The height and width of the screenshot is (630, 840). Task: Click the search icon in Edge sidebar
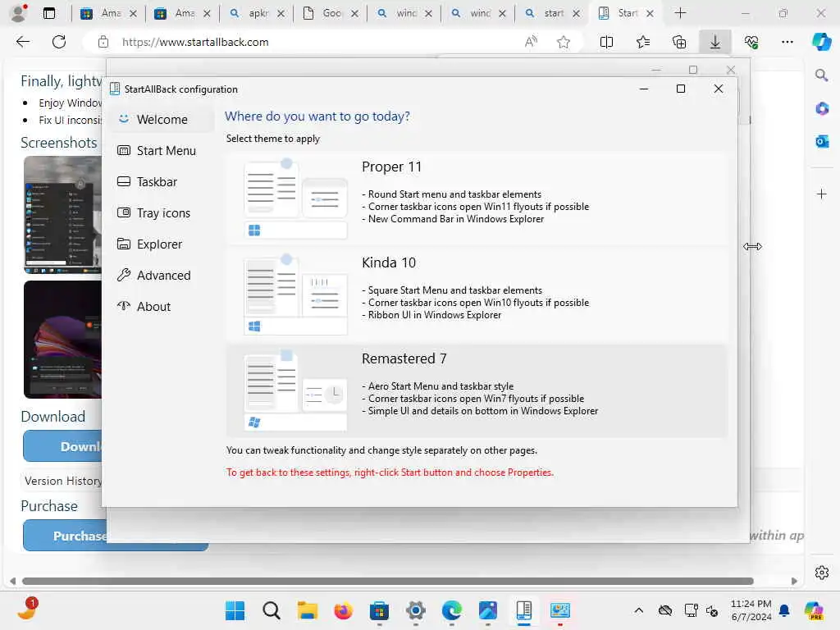point(821,75)
